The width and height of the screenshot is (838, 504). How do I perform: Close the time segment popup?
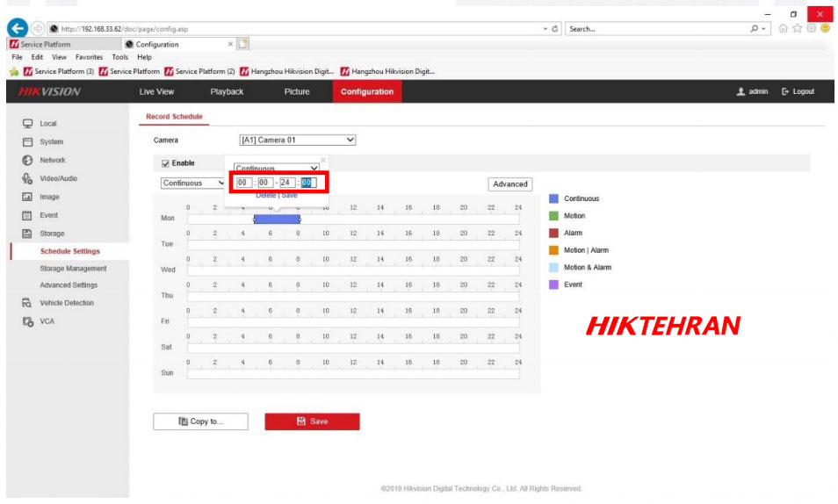pos(323,160)
